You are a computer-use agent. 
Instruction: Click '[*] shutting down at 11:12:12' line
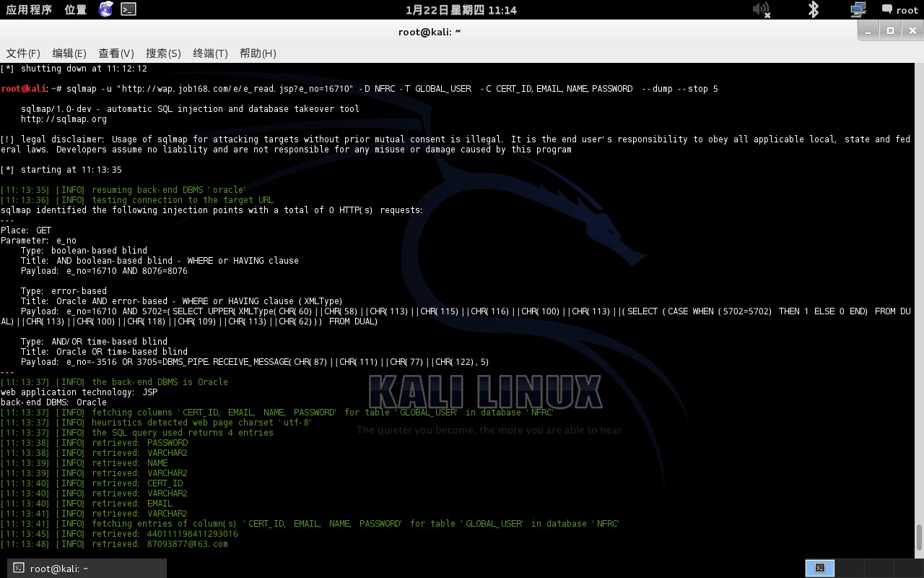coord(74,69)
